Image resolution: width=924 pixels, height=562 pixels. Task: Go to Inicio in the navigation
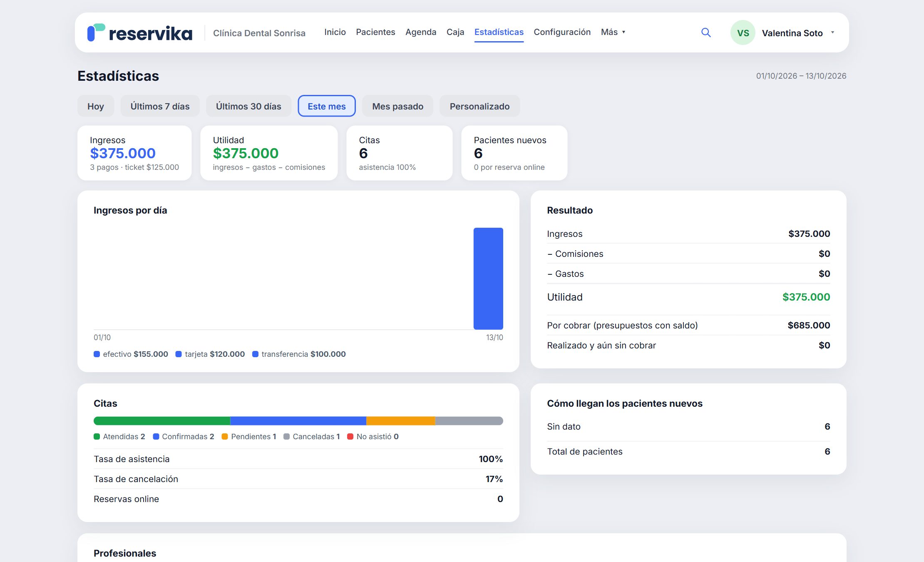[x=335, y=32]
